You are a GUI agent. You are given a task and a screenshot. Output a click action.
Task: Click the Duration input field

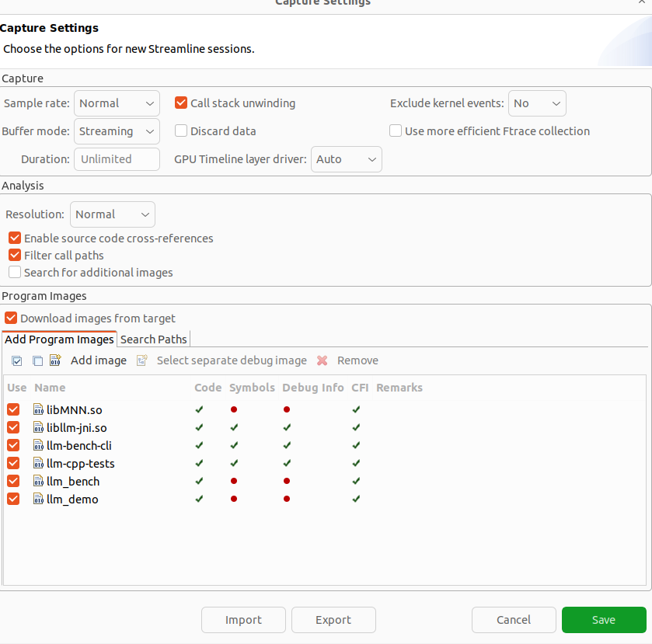click(x=117, y=159)
